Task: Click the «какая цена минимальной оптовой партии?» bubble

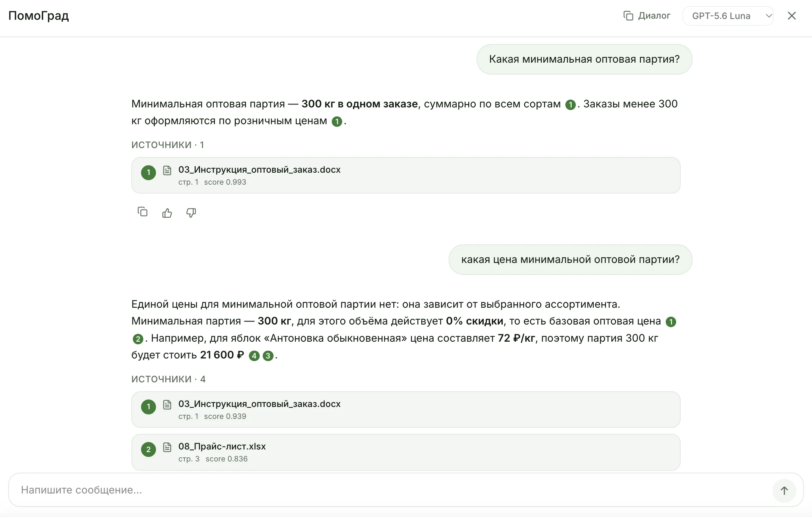Action: 570,260
